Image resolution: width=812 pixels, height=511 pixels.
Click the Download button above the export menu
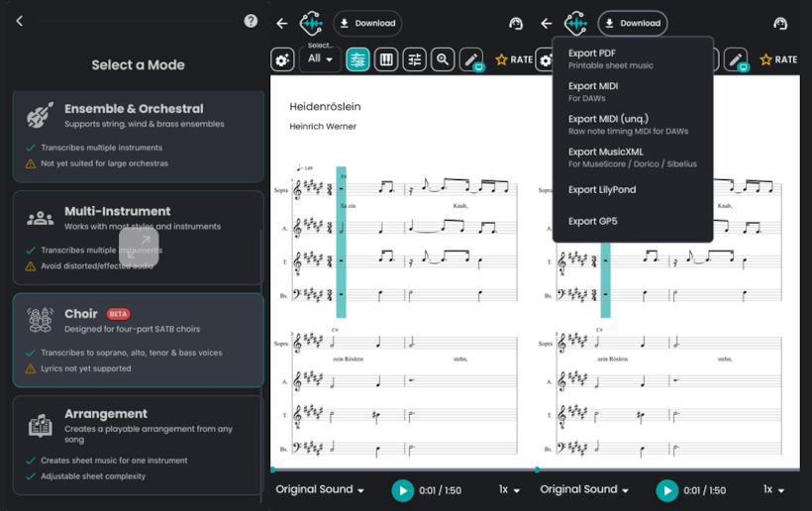[x=633, y=24]
